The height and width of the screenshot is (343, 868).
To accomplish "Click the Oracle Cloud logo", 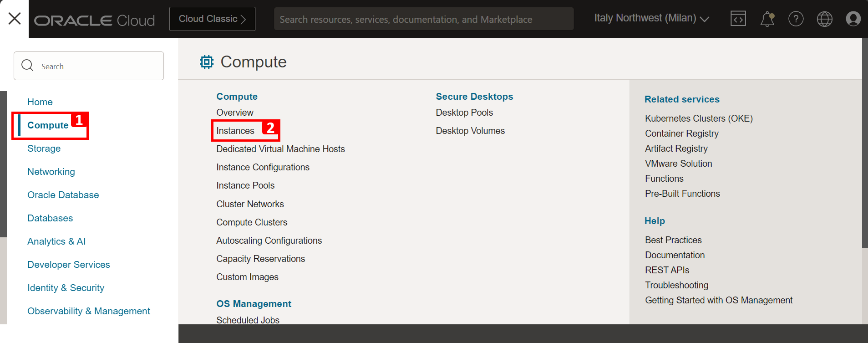I will 95,20.
